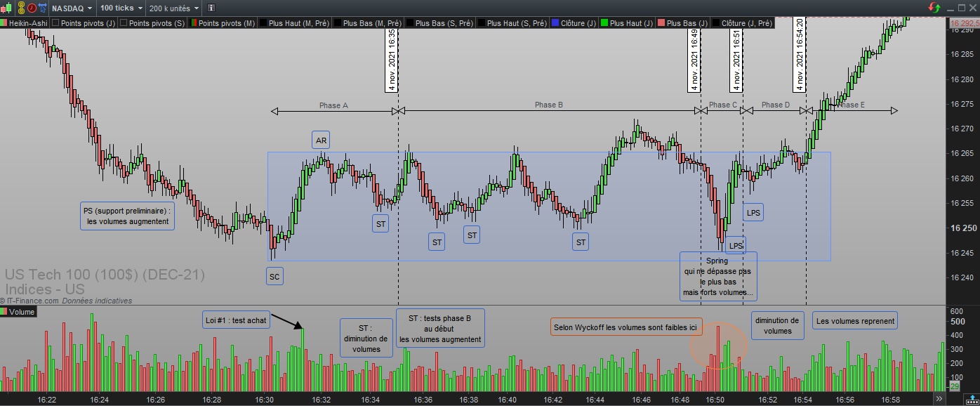Click the Phase B range label
Viewport: 980px width, 406px height.
point(549,105)
